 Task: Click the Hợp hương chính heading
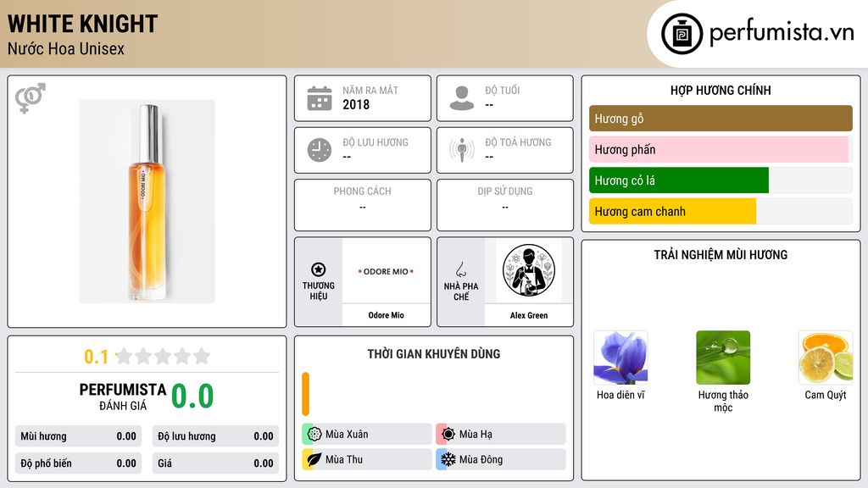click(x=721, y=90)
